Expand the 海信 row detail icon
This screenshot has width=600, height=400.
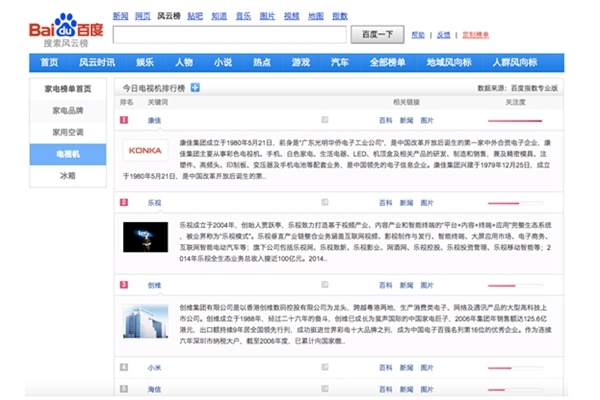325,389
